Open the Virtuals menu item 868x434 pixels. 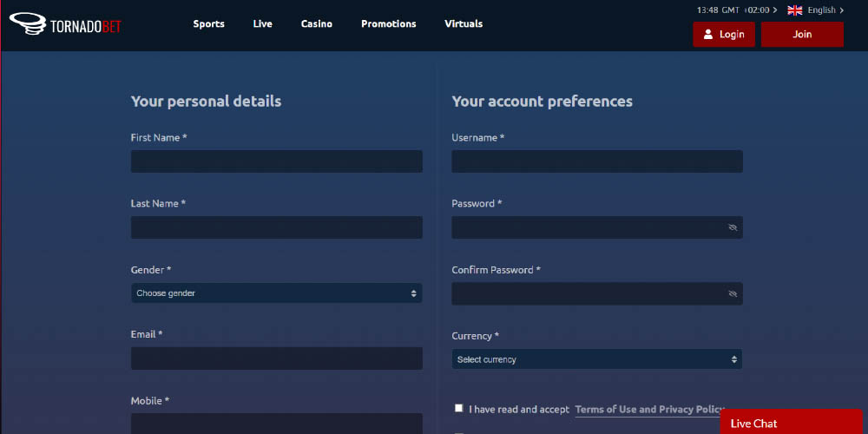464,24
